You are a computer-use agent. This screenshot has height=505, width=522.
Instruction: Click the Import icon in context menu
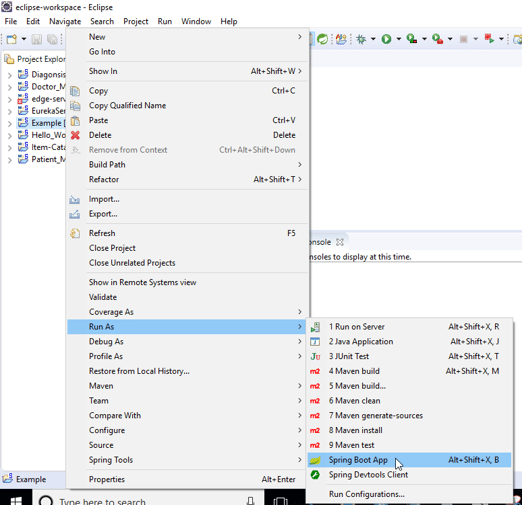point(74,199)
